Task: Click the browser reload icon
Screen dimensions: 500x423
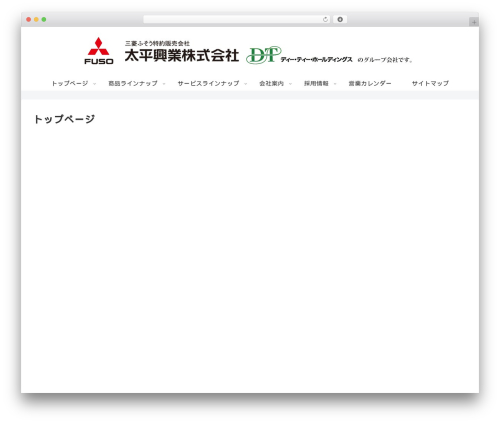Action: 325,19
